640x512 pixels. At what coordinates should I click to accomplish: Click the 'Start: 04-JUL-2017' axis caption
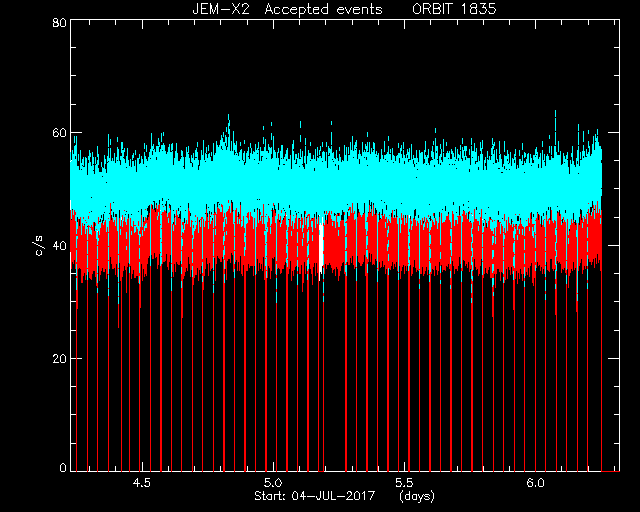pyautogui.click(x=314, y=496)
